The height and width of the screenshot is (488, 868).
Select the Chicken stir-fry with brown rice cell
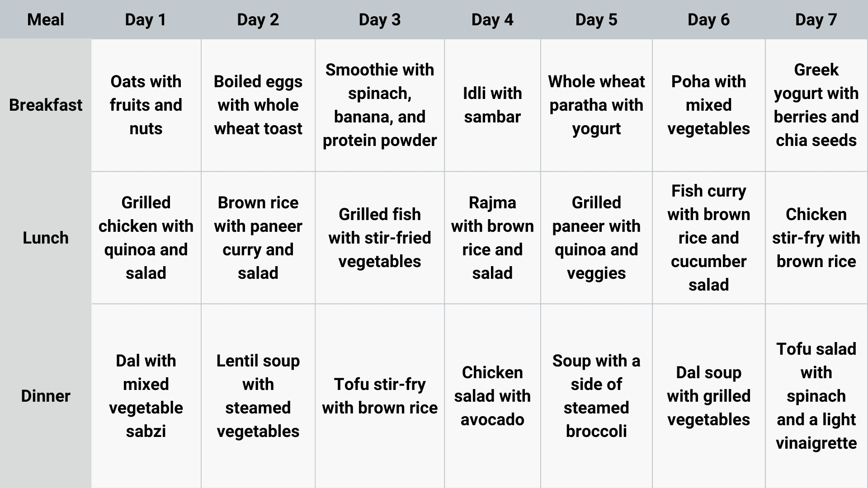tap(816, 238)
